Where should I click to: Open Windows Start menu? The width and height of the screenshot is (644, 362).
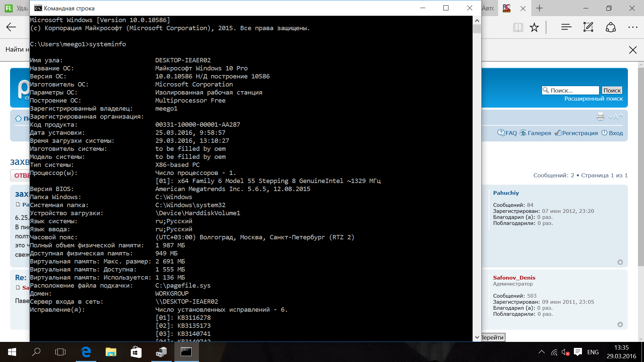click(12, 352)
